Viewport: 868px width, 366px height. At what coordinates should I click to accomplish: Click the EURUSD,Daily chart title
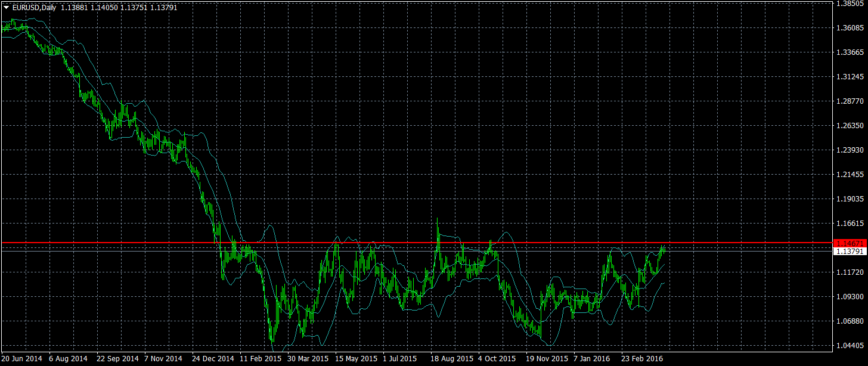33,8
